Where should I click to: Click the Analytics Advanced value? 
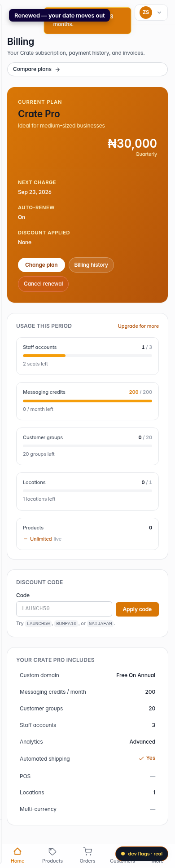[142, 742]
